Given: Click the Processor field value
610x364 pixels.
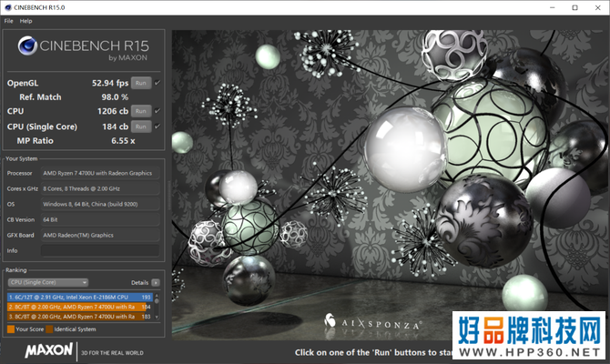Looking at the screenshot, I should pos(100,173).
